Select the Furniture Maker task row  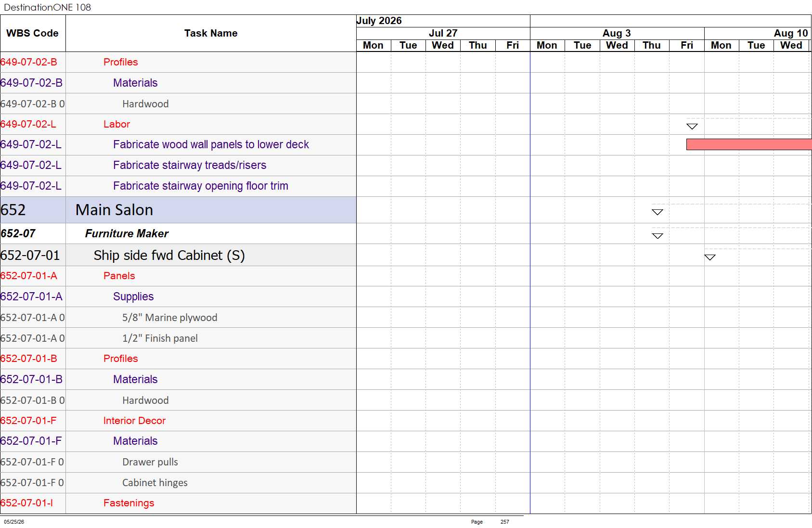178,233
